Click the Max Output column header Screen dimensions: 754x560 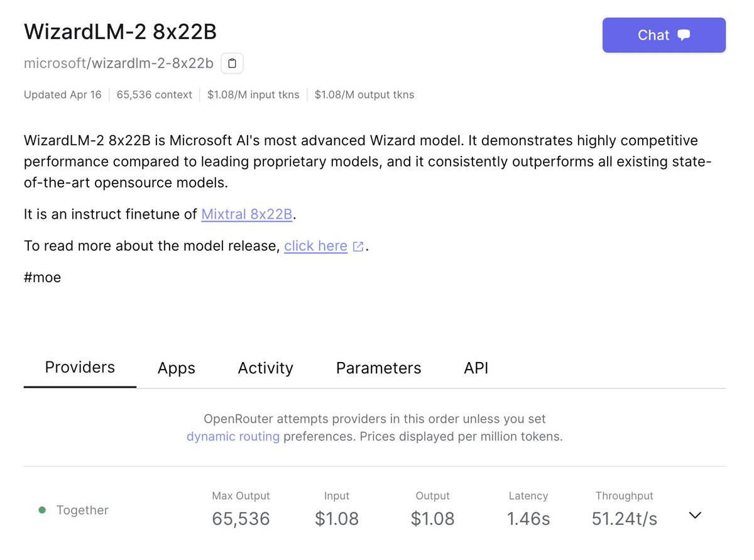(x=241, y=496)
